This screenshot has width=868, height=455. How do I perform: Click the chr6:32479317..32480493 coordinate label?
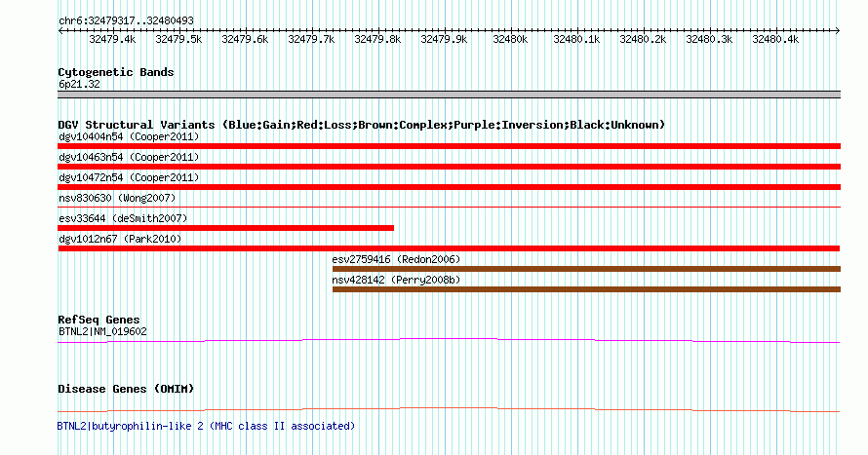(x=126, y=20)
